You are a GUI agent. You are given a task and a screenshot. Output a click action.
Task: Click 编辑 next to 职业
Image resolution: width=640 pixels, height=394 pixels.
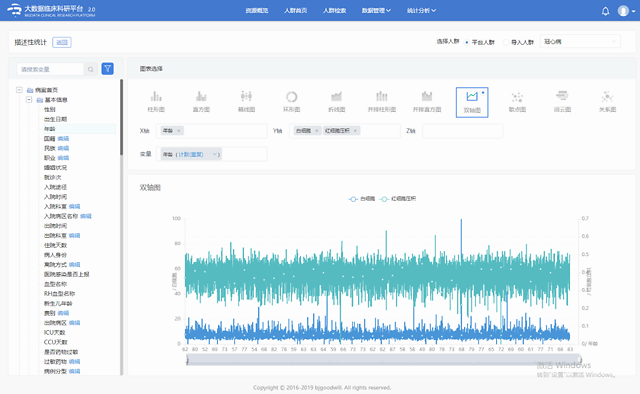63,158
